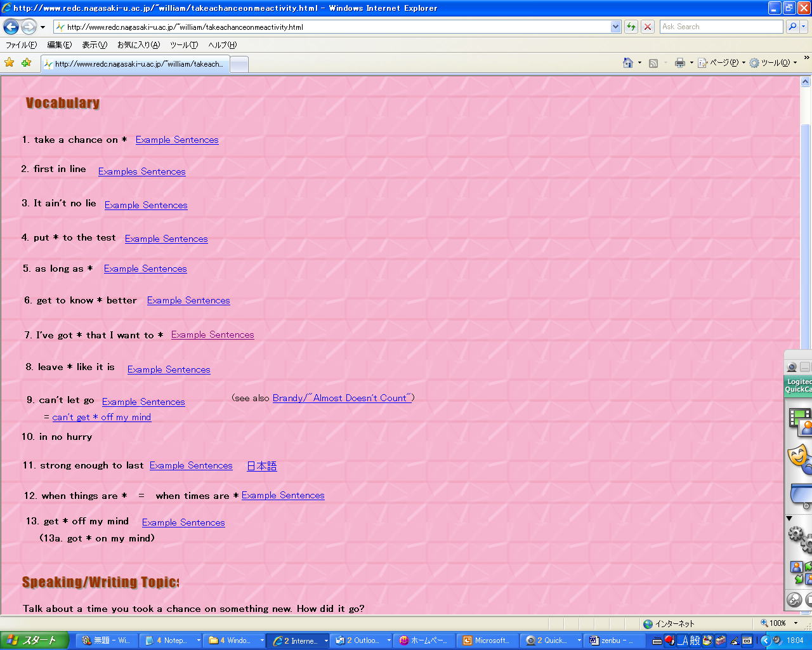This screenshot has height=650, width=812.
Task: Click the Refresh page icon
Action: click(631, 27)
